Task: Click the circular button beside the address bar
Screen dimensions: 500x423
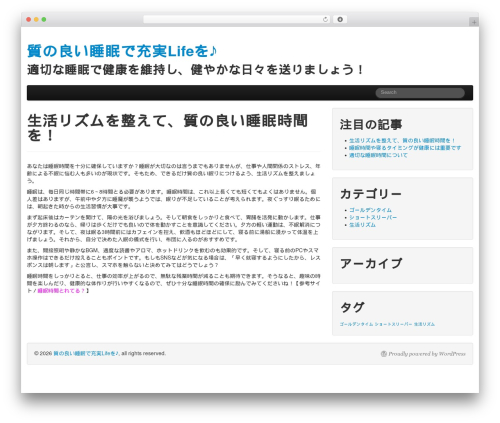Action: point(340,19)
